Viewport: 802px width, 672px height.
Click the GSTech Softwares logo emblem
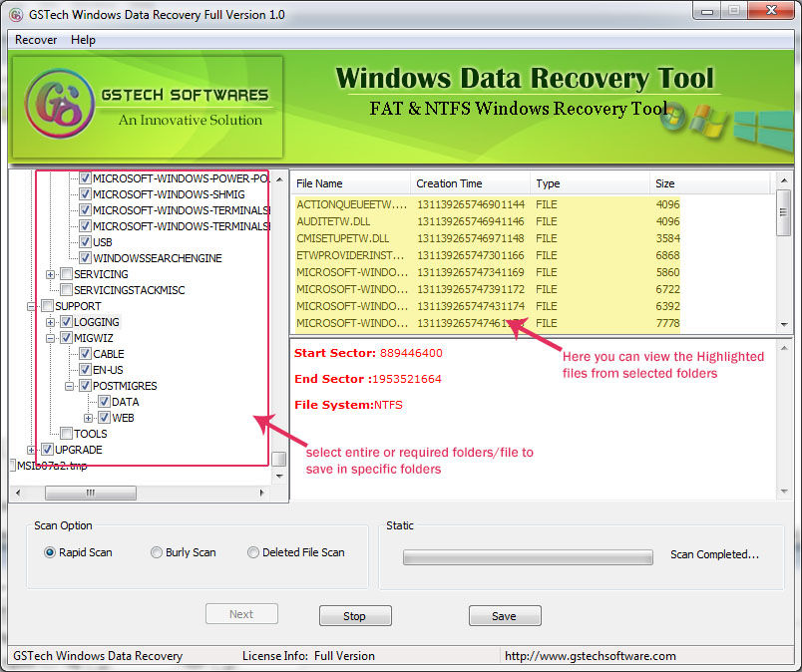coord(60,104)
